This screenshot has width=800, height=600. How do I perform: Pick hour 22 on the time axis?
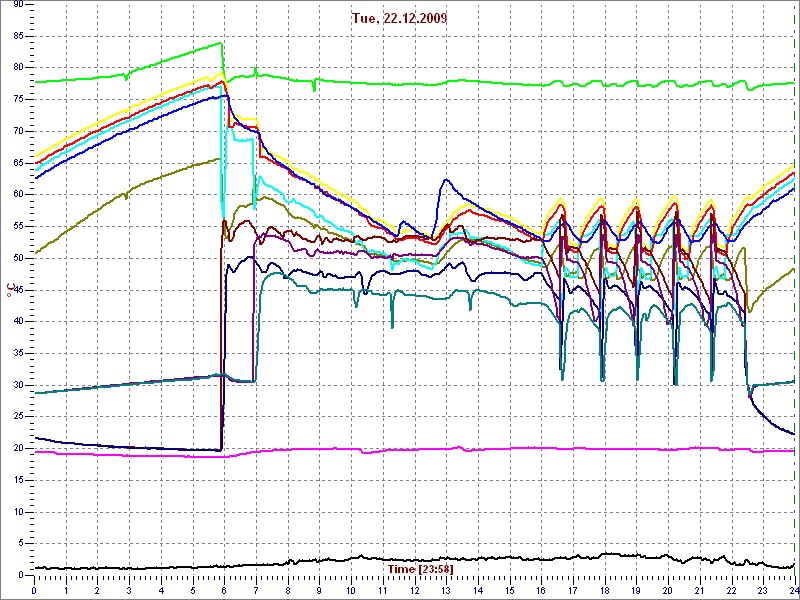(x=732, y=590)
